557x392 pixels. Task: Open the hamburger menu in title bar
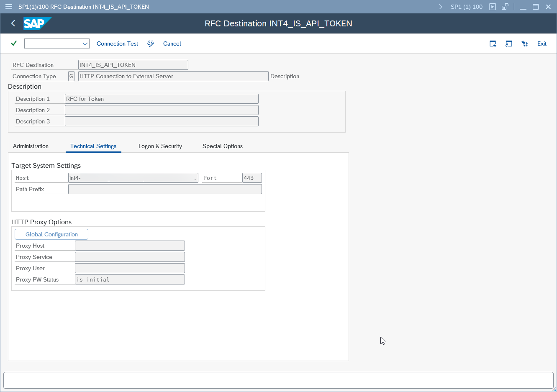[9, 7]
